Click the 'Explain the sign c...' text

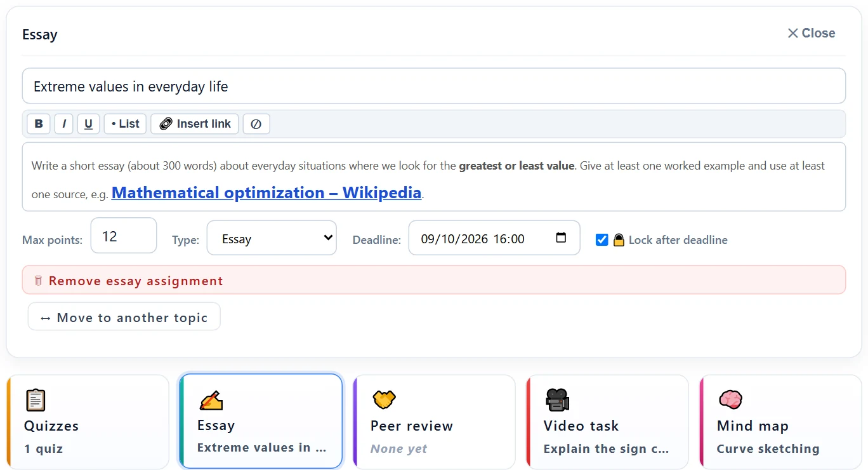tap(606, 449)
